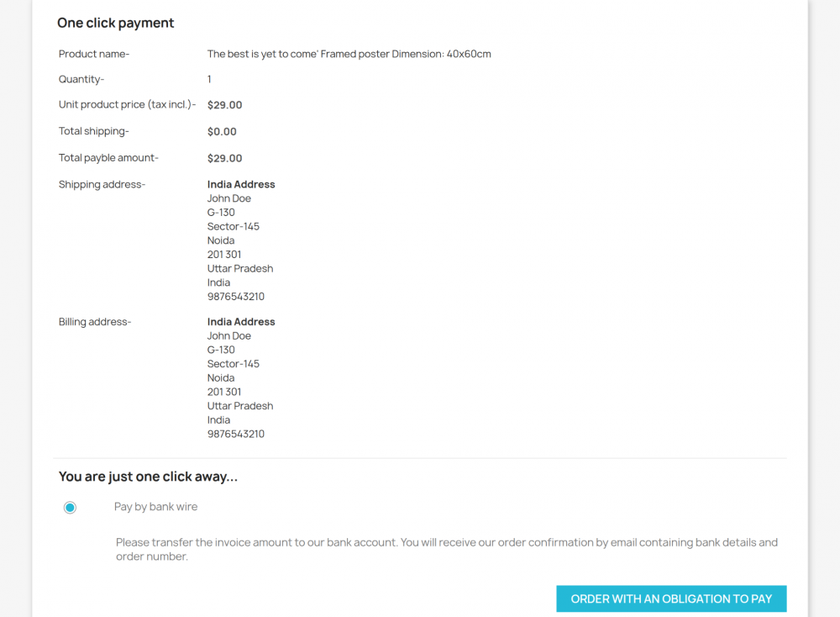Click the Quantity label
The image size is (840, 617).
tap(81, 79)
